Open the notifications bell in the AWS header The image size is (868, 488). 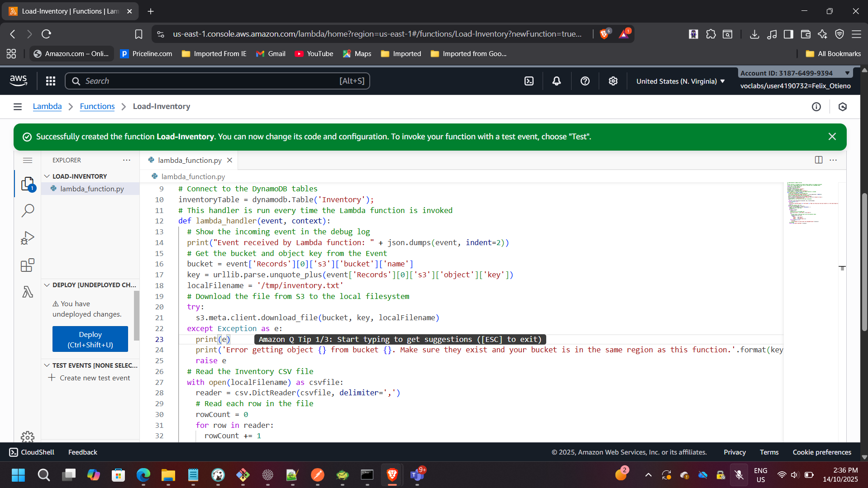click(556, 81)
